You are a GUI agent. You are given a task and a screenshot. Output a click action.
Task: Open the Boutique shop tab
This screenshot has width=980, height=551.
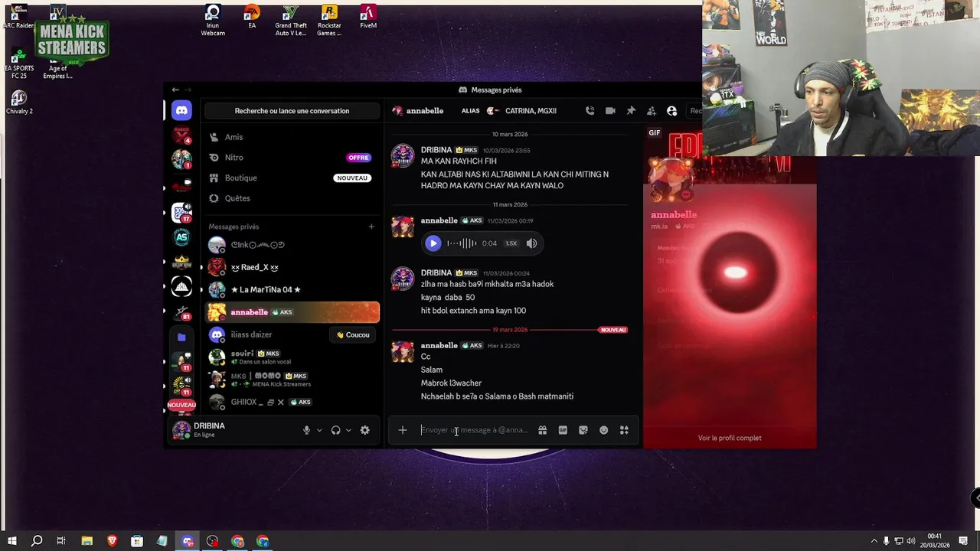[292, 178]
